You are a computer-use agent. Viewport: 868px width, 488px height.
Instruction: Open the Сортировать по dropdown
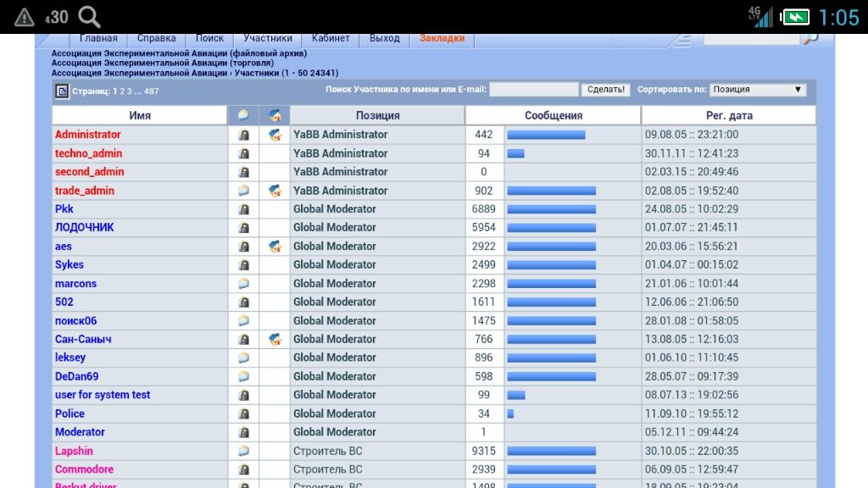[x=757, y=90]
